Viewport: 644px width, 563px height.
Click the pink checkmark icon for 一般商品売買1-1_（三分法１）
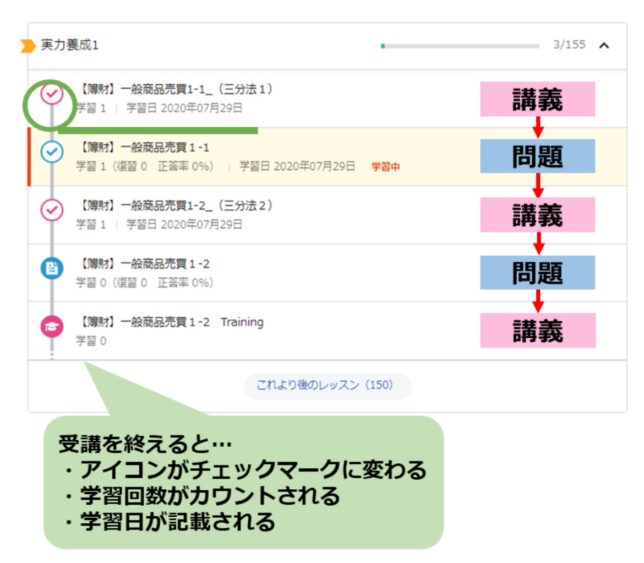click(x=52, y=94)
